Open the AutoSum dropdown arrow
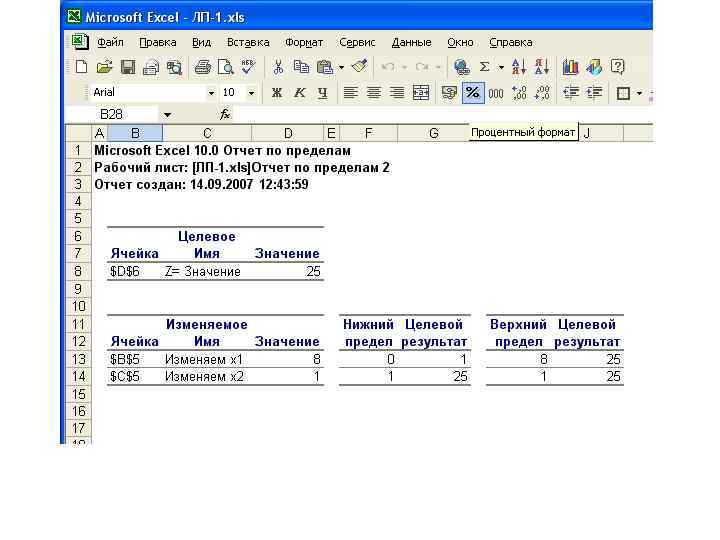This screenshot has height=540, width=720. [x=501, y=68]
